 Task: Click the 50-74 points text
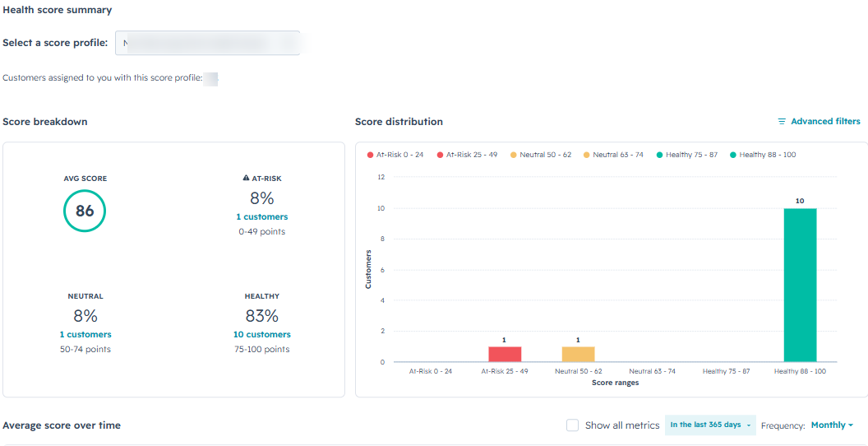click(x=85, y=349)
